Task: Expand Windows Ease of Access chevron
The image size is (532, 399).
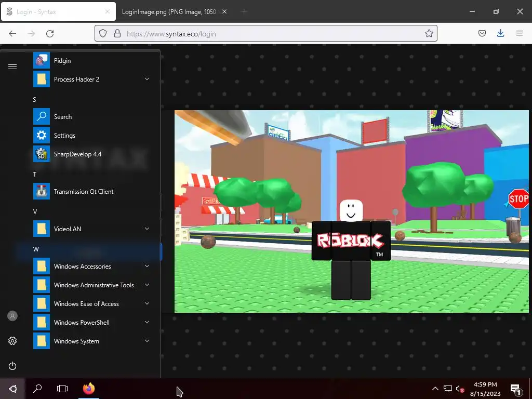Action: click(147, 303)
